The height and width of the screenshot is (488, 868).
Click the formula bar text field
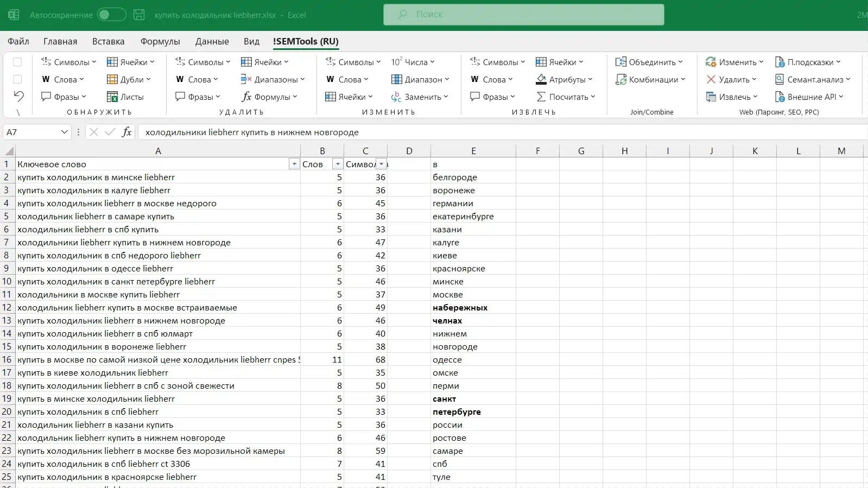pyautogui.click(x=503, y=132)
